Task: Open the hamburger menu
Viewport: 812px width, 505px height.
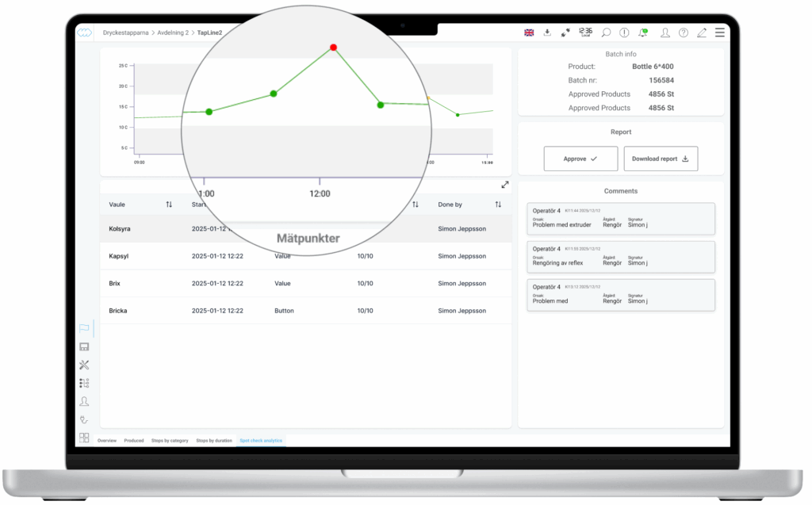Action: pos(719,33)
